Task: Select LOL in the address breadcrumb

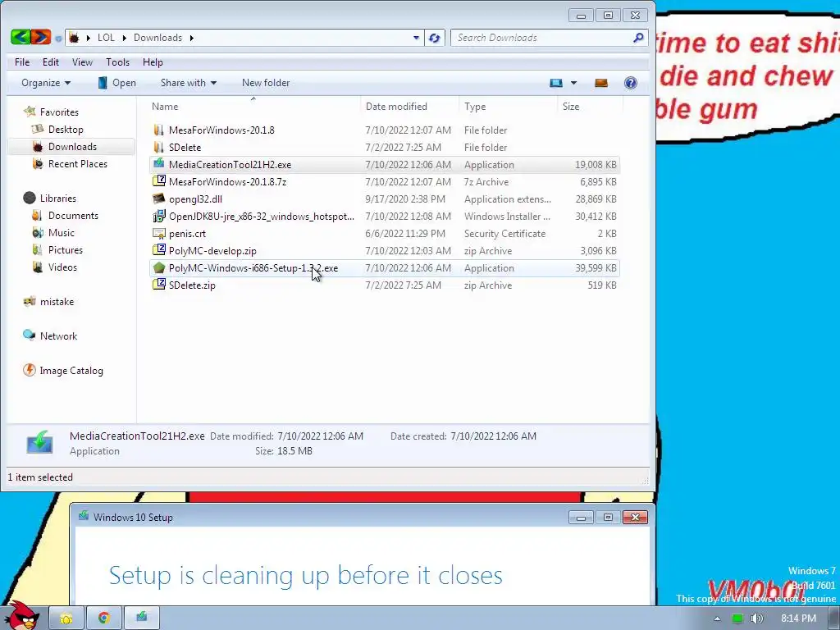Action: click(x=106, y=38)
